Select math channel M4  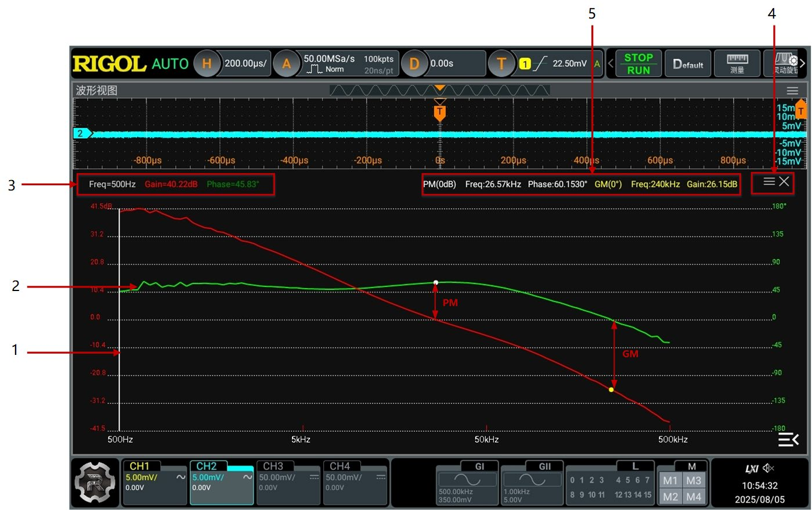tap(694, 497)
